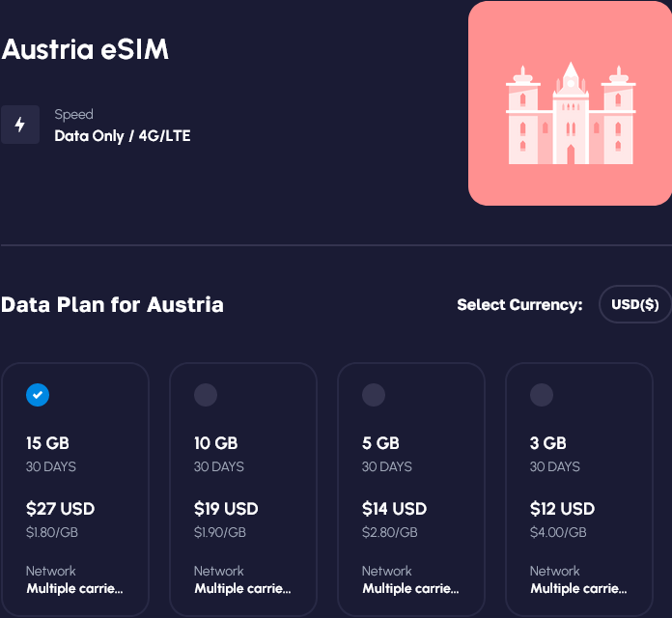
Task: Click the Data Only / 4G/LTE text
Action: point(123,136)
